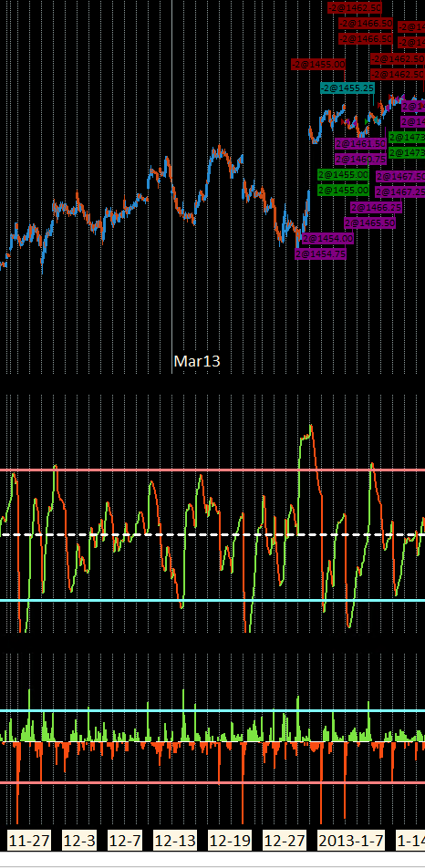The height and width of the screenshot is (868, 425).
Task: Select the 12-19 date label
Action: click(x=230, y=841)
